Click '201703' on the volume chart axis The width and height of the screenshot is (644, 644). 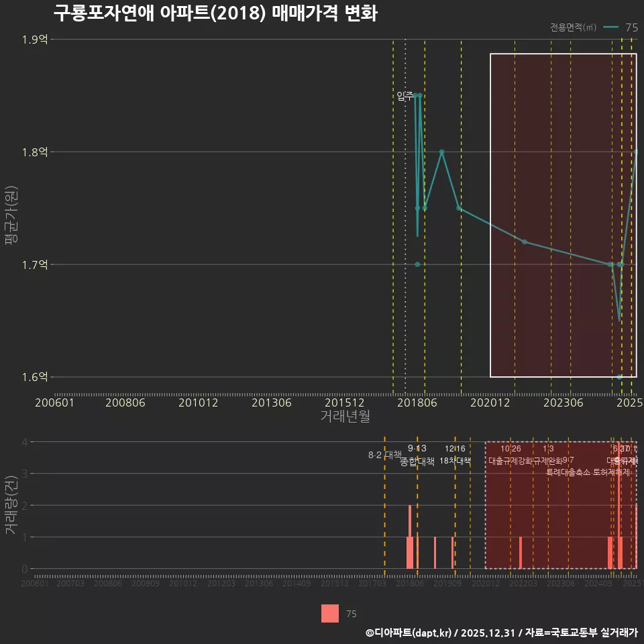(372, 583)
